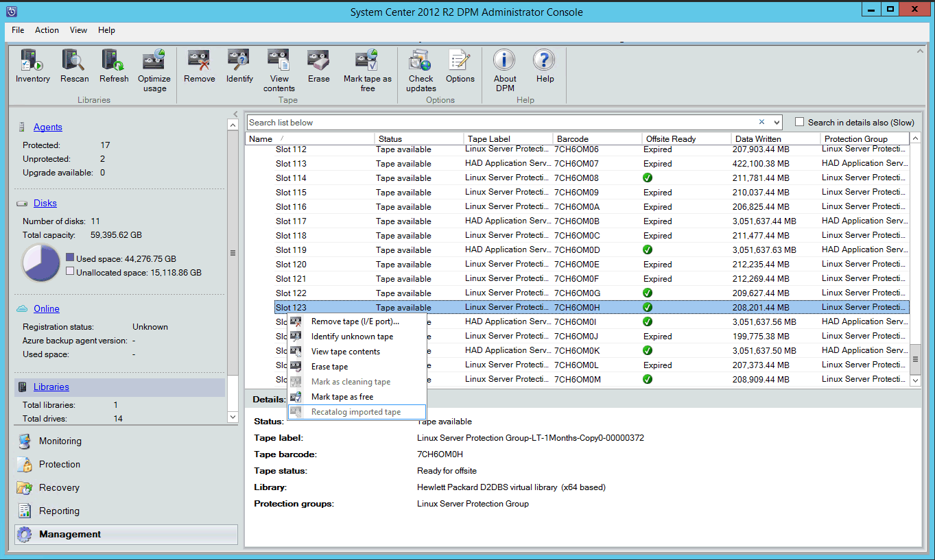Click the Check updates icon
This screenshot has width=935, height=560.
pyautogui.click(x=421, y=60)
